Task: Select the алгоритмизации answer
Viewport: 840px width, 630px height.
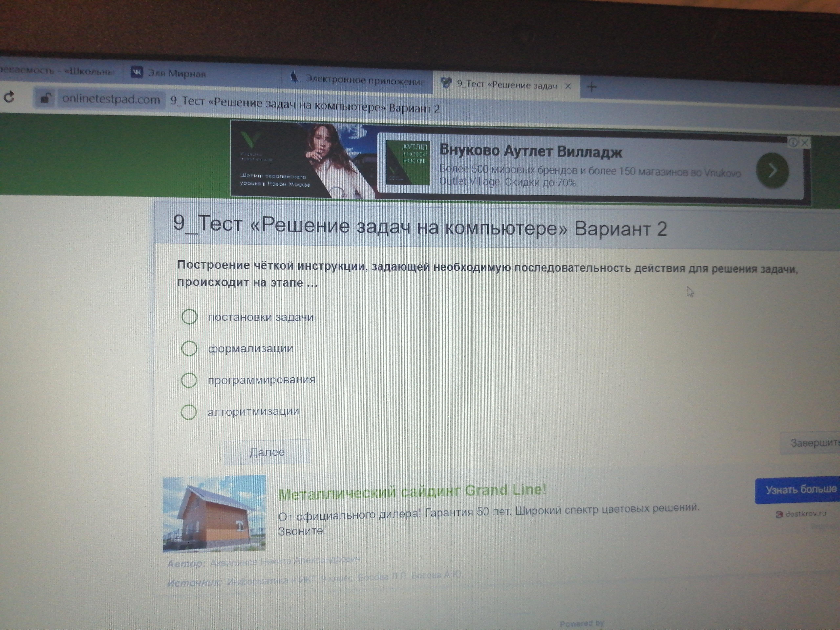Action: pyautogui.click(x=189, y=412)
